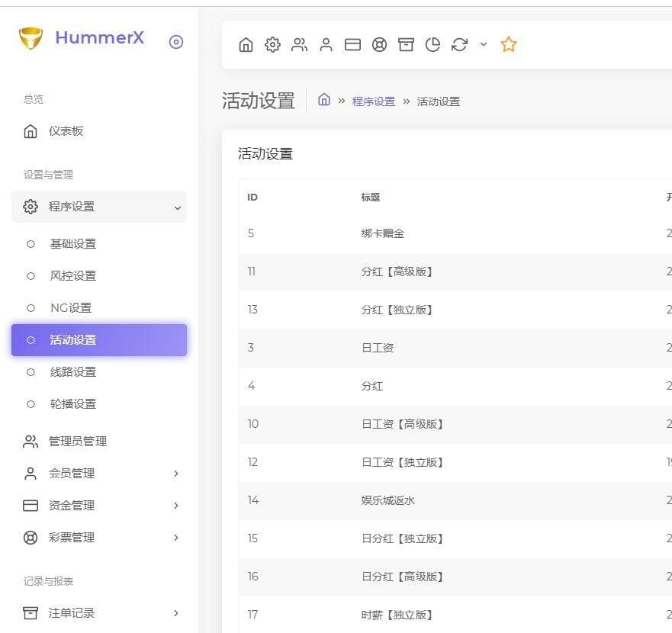
Task: Click the home icon in top toolbar
Action: [246, 45]
